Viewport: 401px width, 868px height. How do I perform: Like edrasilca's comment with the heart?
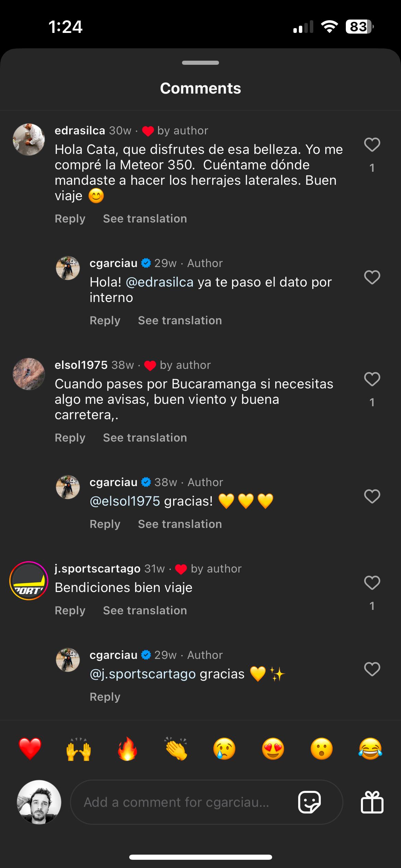click(x=372, y=145)
